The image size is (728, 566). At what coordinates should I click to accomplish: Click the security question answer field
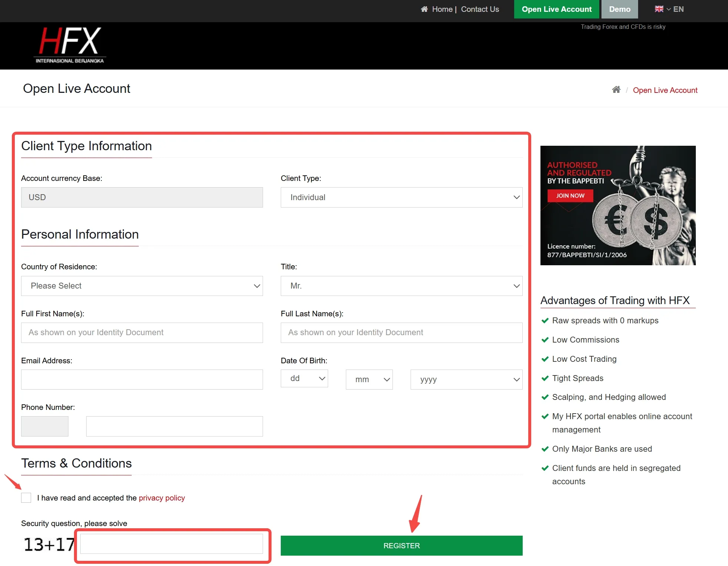(172, 544)
